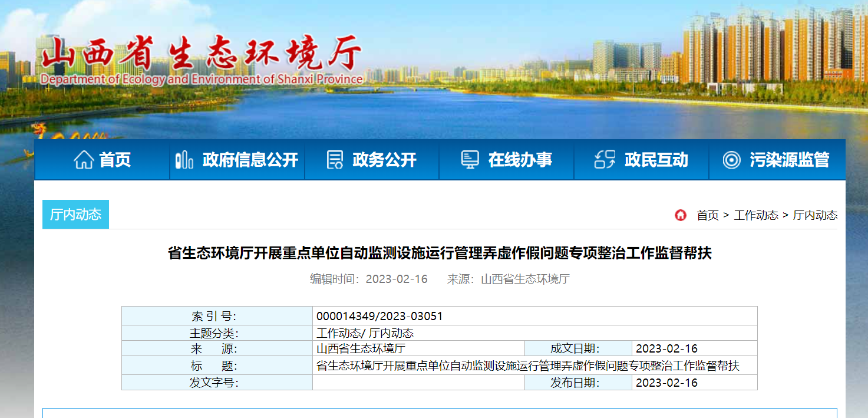Click the empty 发文字号 value cell
The image size is (868, 418).
tap(418, 383)
